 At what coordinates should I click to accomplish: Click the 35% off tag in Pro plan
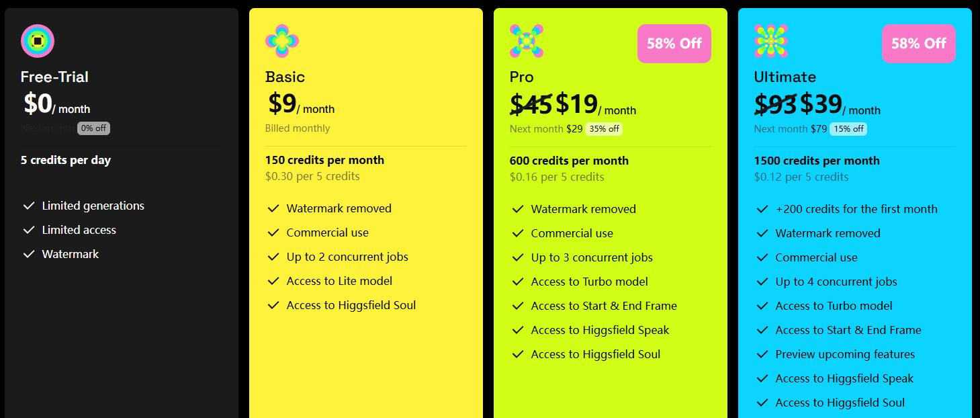tap(604, 129)
